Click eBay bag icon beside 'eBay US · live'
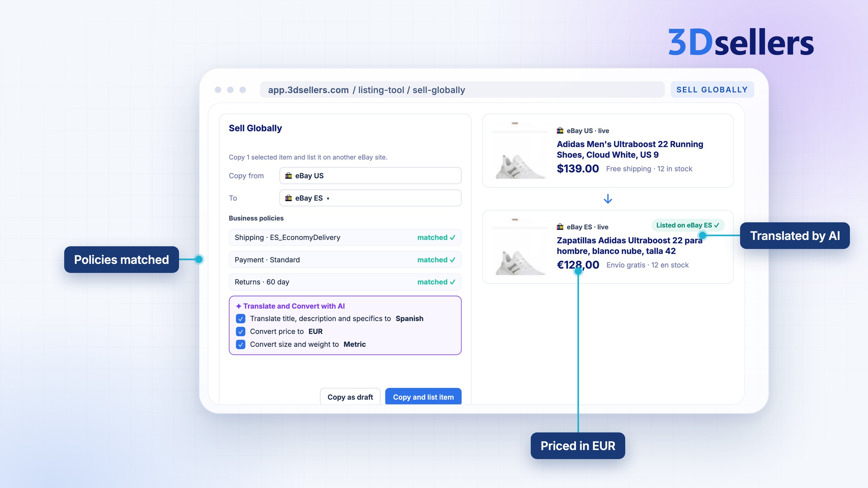The image size is (868, 488). point(560,130)
